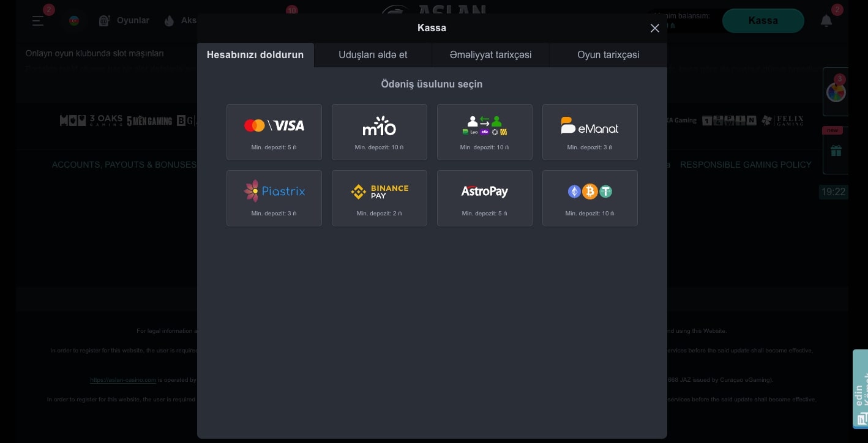
Task: Open the help chat widget
Action: [860, 389]
